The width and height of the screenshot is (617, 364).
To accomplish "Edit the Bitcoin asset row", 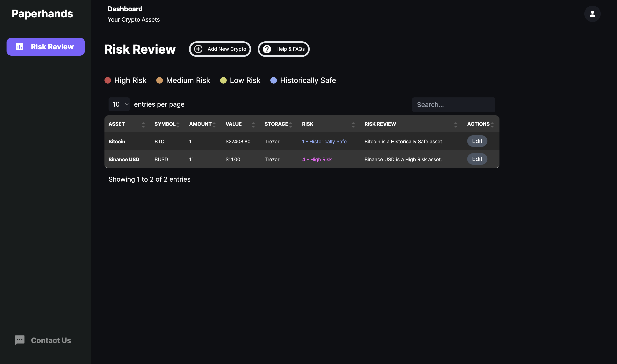I will coord(477,141).
